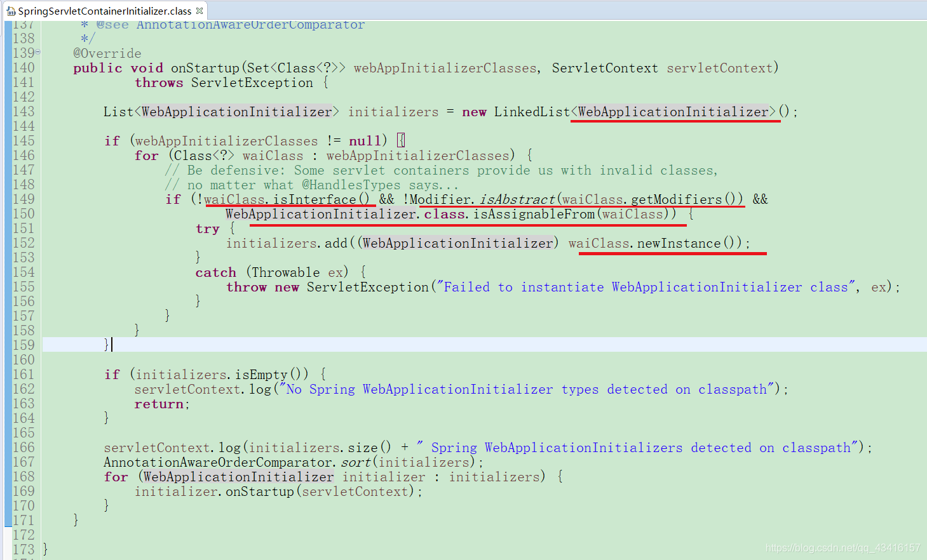Click waiClass loop variable on line 146
This screenshot has height=560, width=927.
pos(273,156)
